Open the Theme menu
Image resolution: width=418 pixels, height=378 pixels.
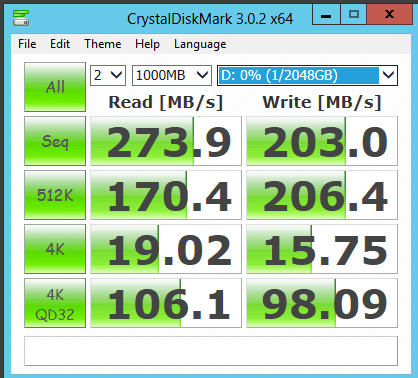click(103, 44)
